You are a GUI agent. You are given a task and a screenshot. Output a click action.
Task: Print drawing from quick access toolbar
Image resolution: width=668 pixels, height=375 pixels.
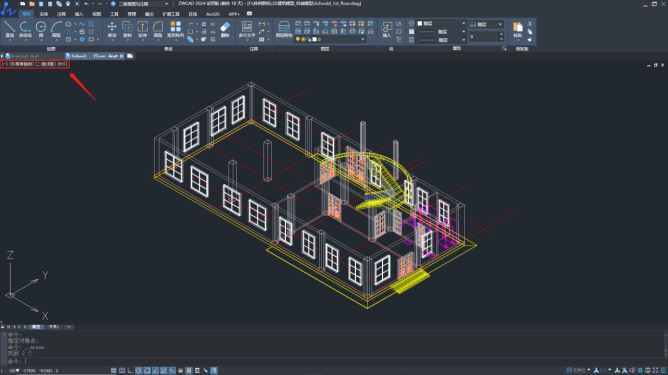tap(68, 3)
